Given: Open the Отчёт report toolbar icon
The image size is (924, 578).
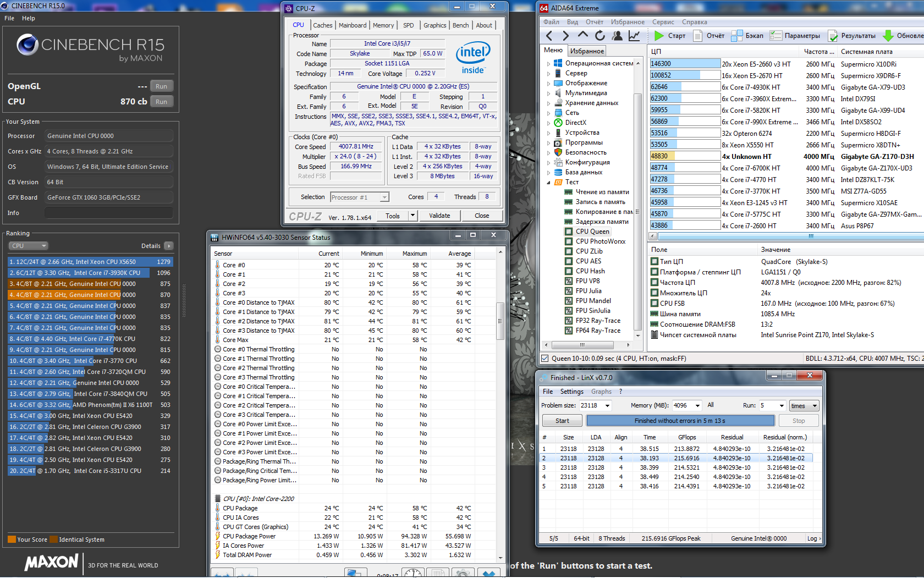Looking at the screenshot, I should 698,36.
